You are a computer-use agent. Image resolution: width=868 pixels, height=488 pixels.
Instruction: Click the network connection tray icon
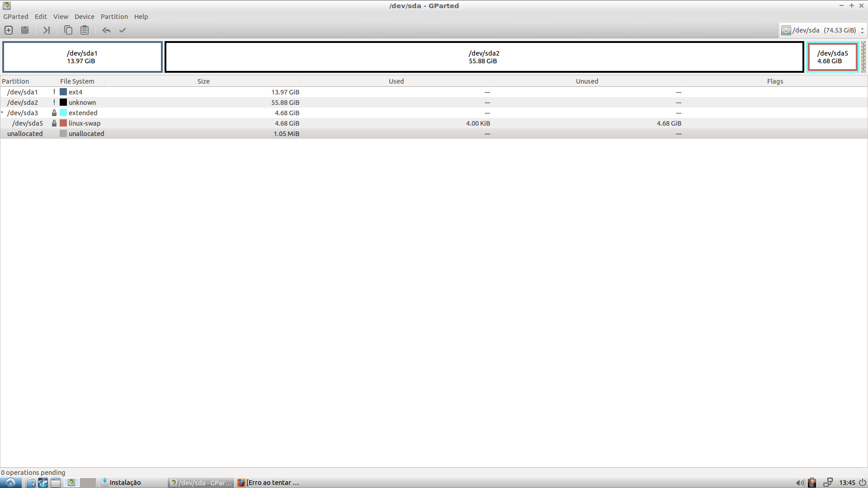[x=828, y=483]
